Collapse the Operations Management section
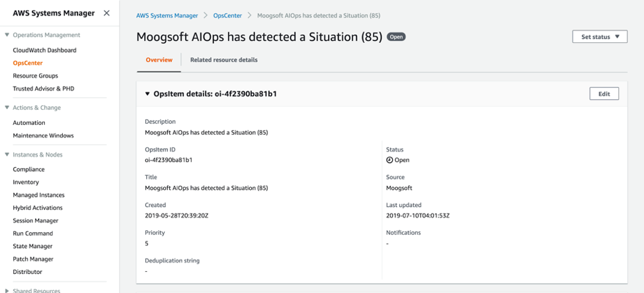This screenshot has width=644, height=293. tap(7, 35)
